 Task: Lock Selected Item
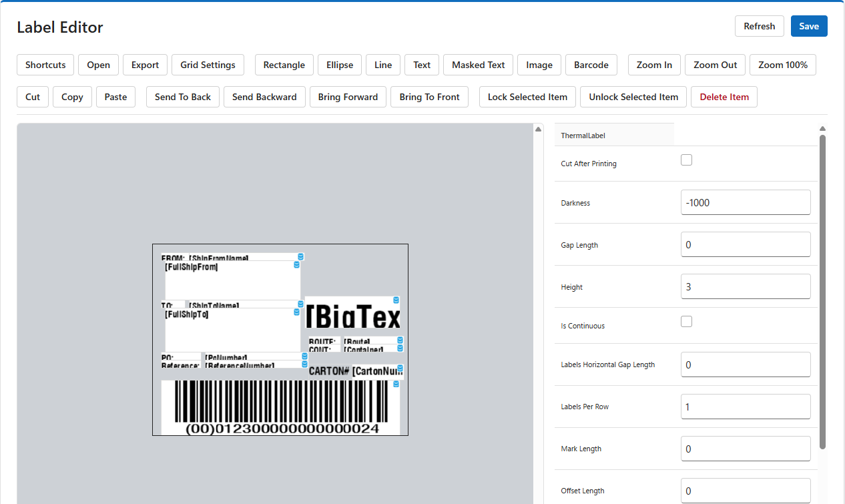coord(527,97)
